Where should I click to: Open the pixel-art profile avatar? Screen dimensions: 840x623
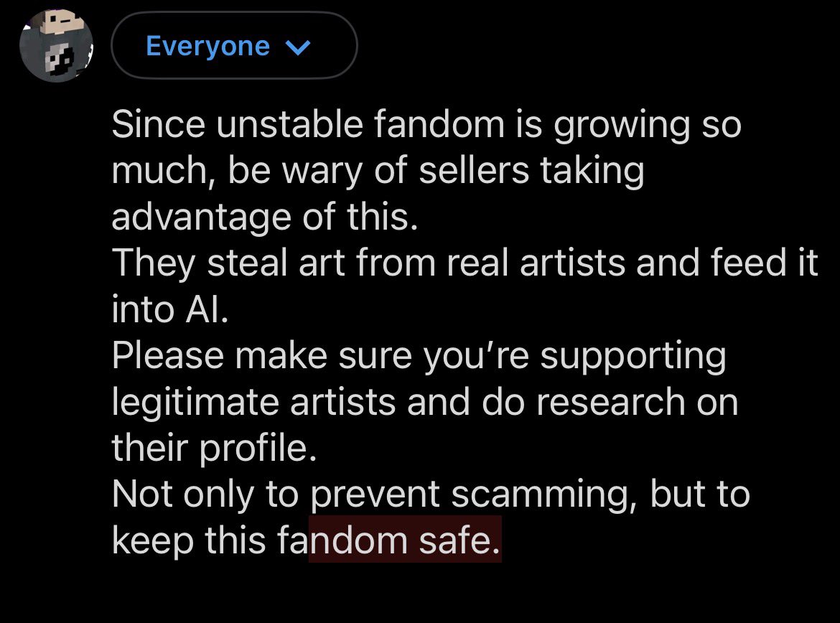point(56,45)
